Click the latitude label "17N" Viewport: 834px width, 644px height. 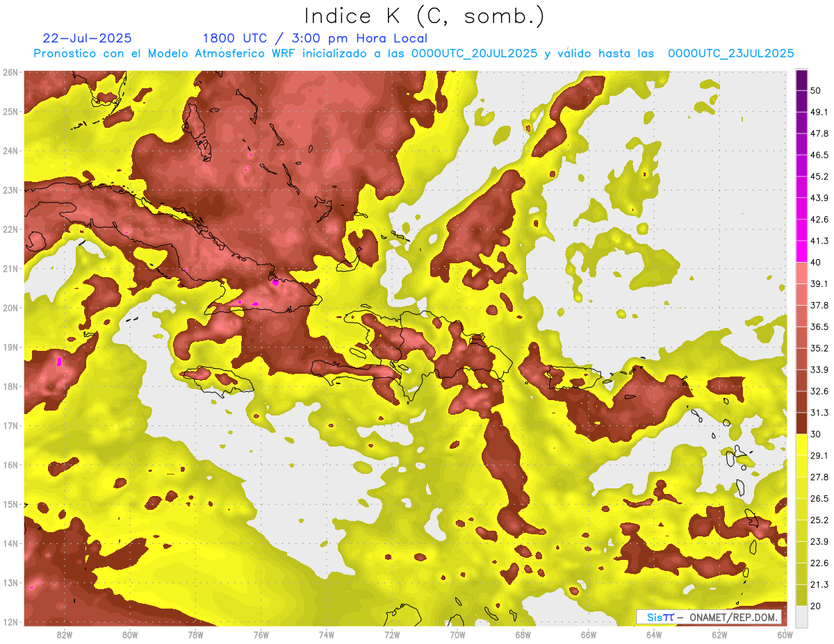tap(10, 426)
